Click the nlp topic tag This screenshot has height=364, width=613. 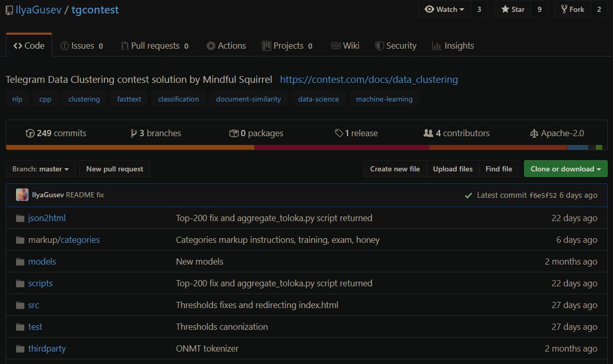click(x=17, y=99)
